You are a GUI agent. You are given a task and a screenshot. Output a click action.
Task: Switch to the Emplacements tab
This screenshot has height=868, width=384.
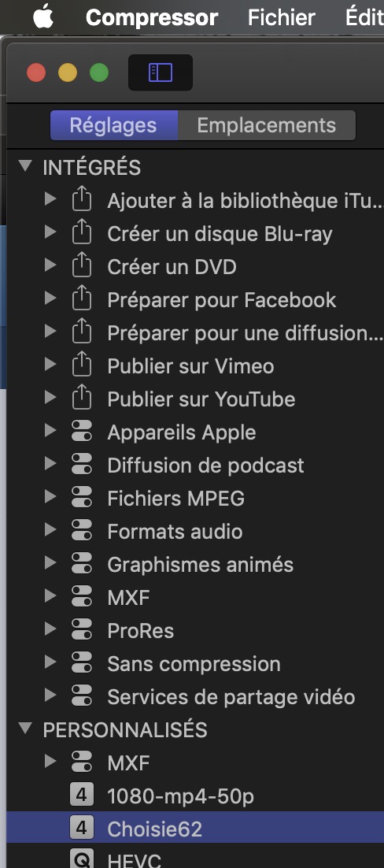tap(267, 125)
